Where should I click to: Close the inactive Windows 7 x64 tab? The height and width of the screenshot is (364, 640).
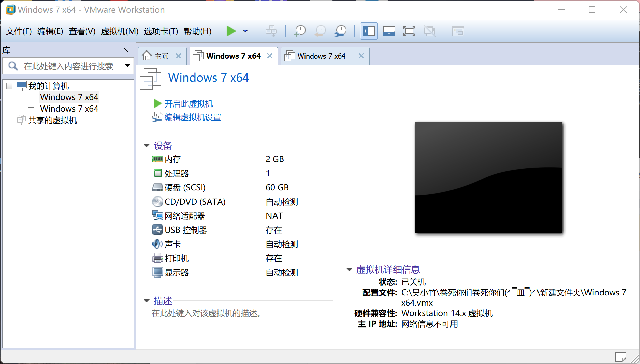coord(361,56)
